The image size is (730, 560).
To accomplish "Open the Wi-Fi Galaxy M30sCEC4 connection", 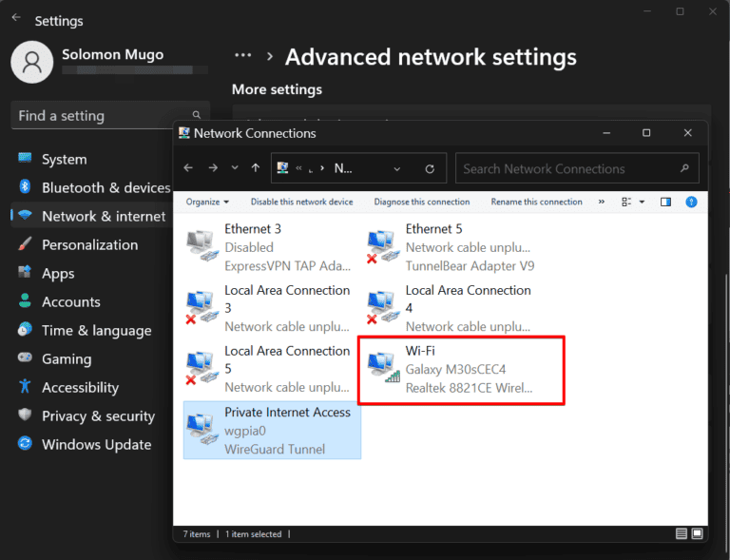I will click(x=460, y=370).
